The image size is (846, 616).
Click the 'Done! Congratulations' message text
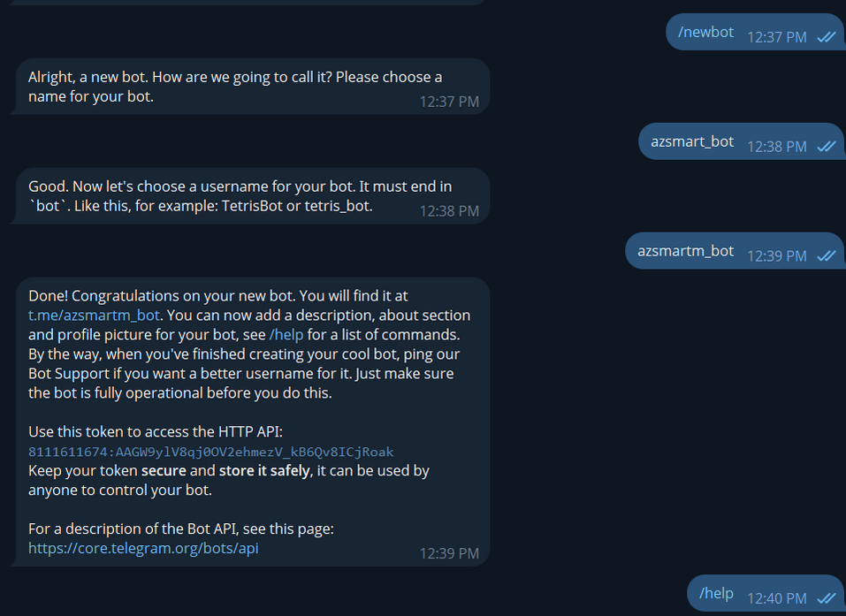pos(217,296)
